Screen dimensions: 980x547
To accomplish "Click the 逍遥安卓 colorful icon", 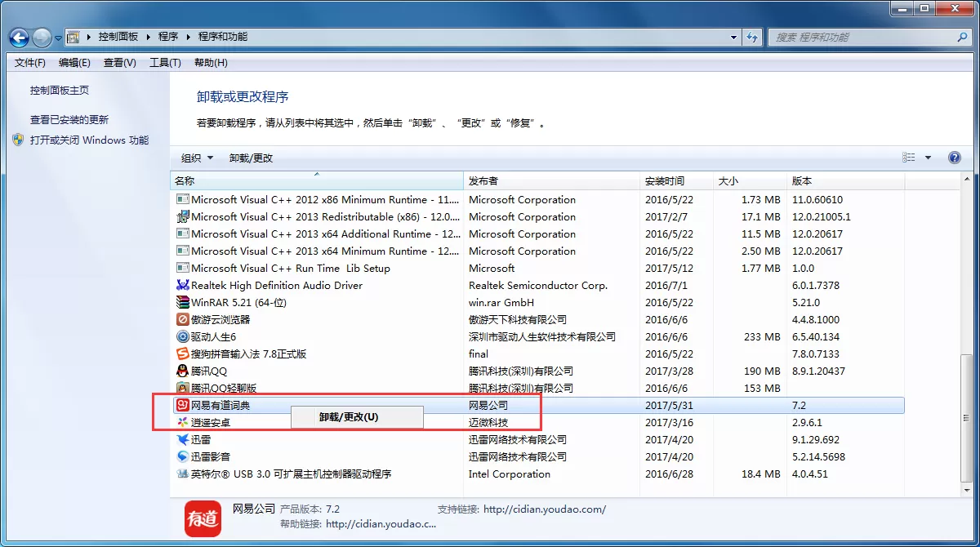I will [x=183, y=423].
